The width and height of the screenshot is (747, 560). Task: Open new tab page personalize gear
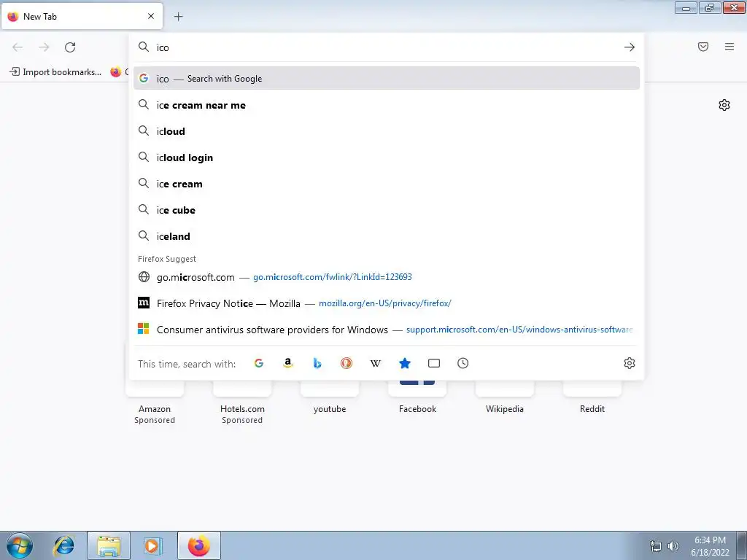724,105
